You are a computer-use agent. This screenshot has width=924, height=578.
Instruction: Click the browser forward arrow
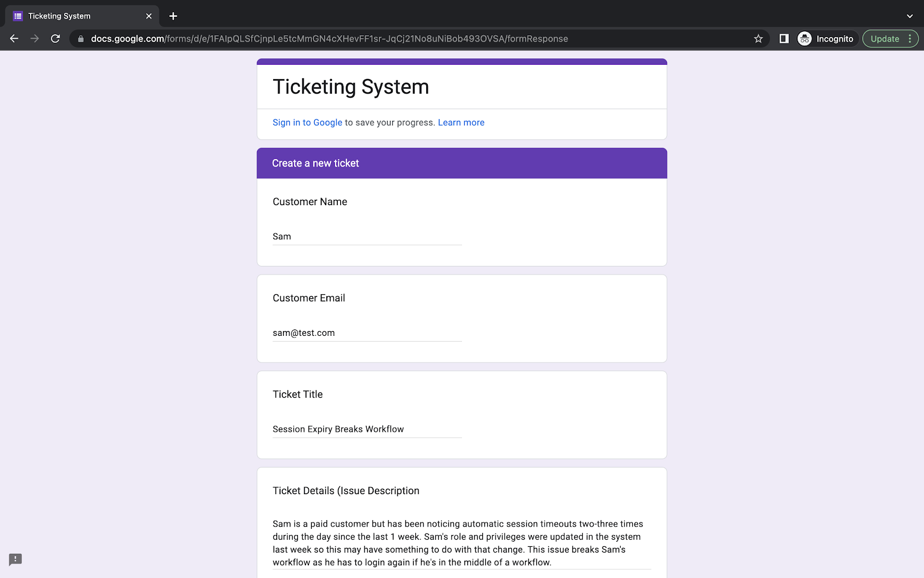[35, 39]
